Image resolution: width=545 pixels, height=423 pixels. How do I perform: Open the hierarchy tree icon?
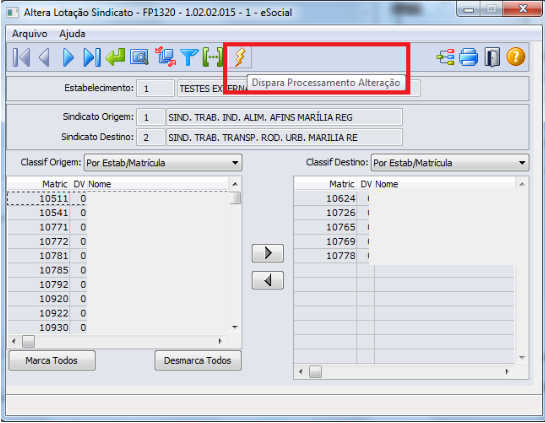coord(446,57)
